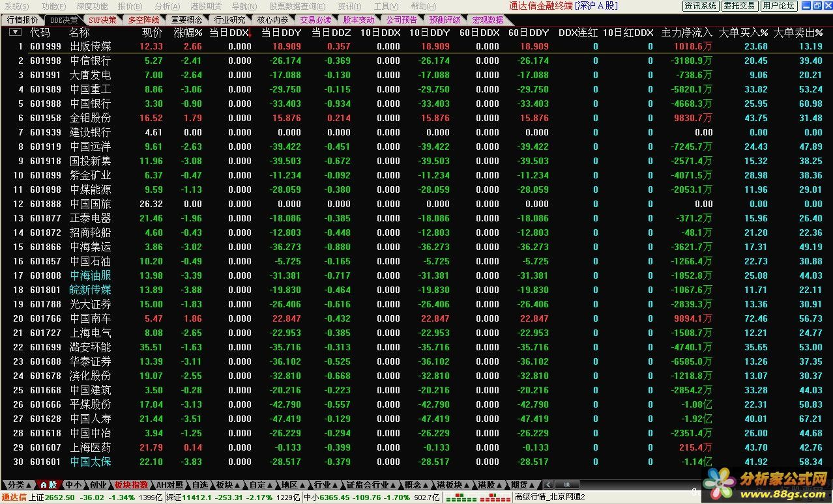Open the 分析(A) menu
Viewport: 833px width, 504px height.
[168, 6]
